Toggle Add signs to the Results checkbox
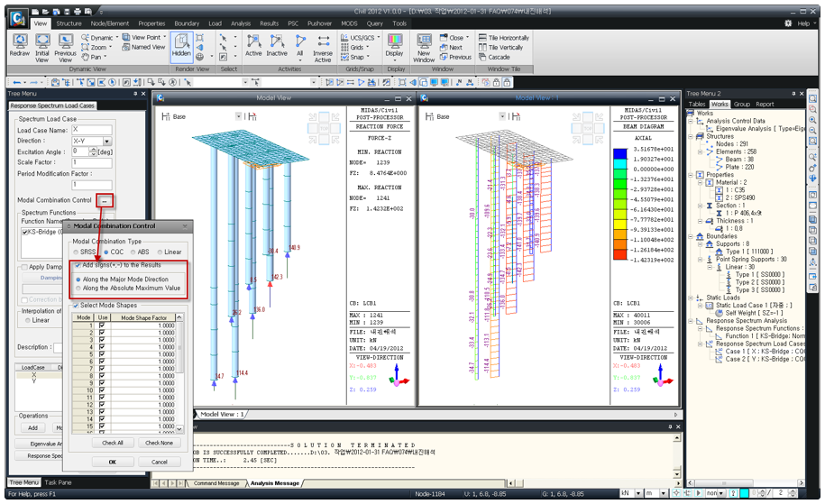 click(x=78, y=265)
